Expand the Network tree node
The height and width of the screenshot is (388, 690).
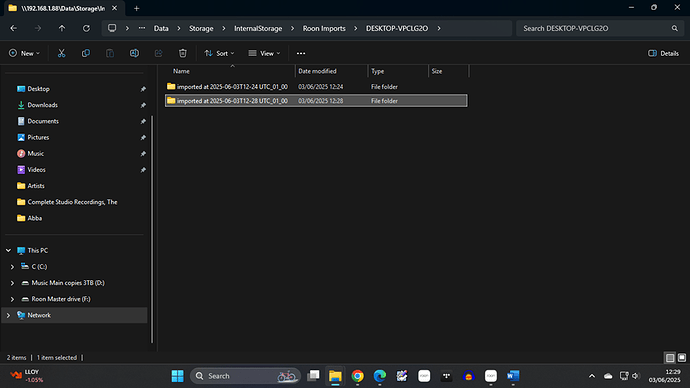pos(8,315)
